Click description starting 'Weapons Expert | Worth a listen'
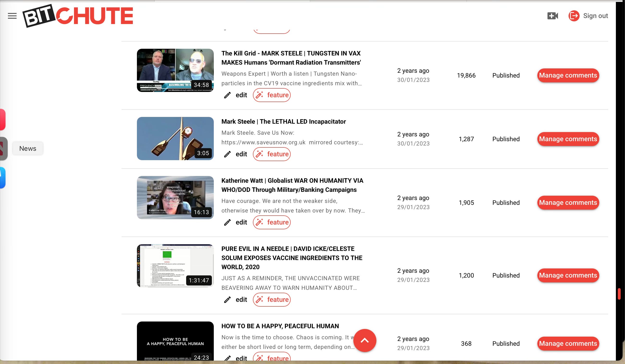 pyautogui.click(x=292, y=78)
